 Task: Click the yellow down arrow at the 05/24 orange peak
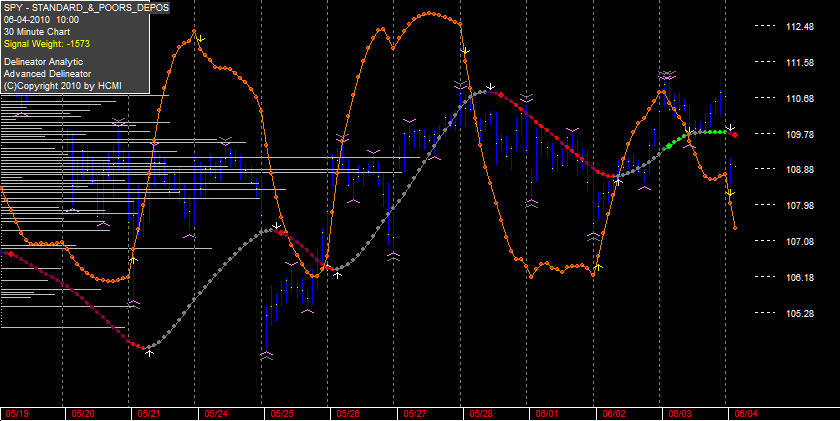[200, 39]
